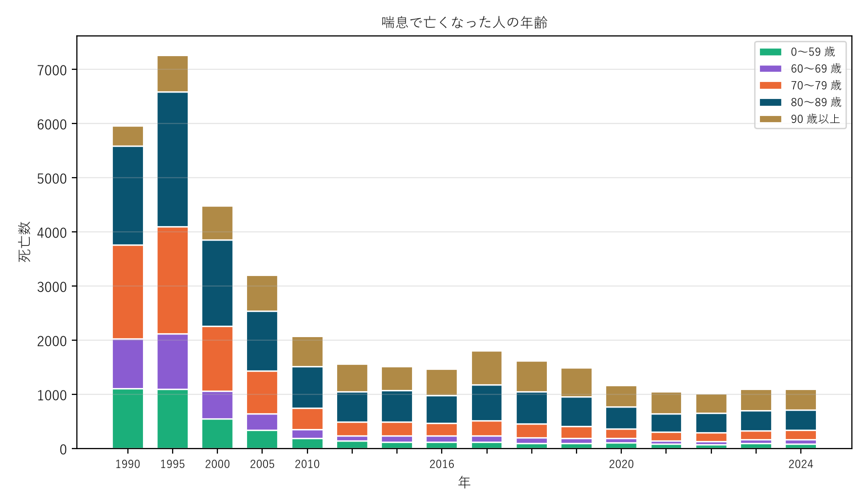Image resolution: width=867 pixels, height=504 pixels.
Task: Click the x-axis tick label '2005'
Action: pyautogui.click(x=262, y=465)
